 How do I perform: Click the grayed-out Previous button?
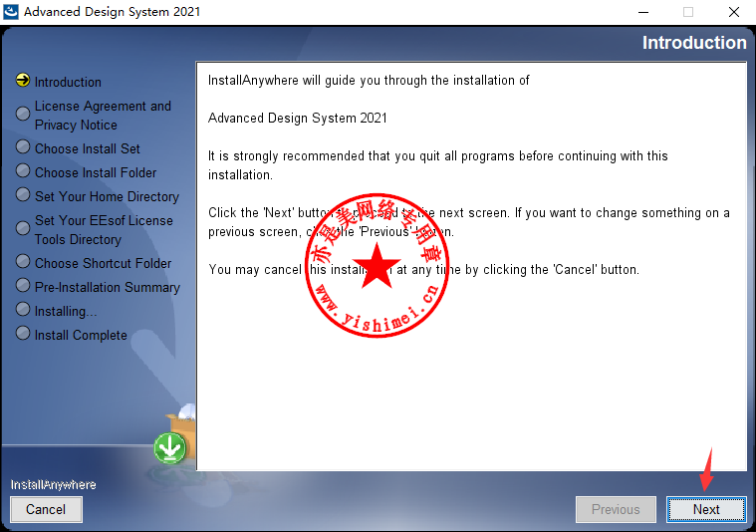[x=616, y=509]
